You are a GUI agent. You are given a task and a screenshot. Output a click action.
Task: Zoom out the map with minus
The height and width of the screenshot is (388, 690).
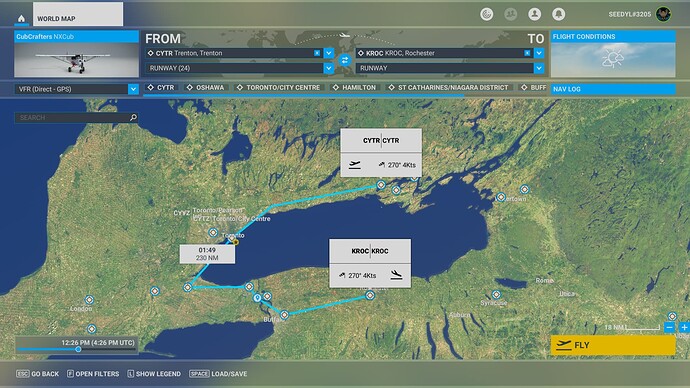[669, 327]
